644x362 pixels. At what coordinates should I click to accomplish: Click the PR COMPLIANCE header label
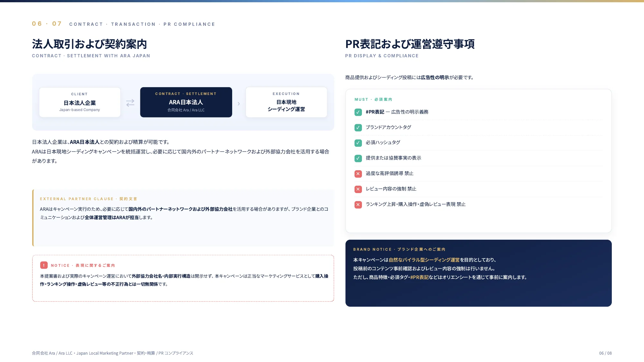189,24
